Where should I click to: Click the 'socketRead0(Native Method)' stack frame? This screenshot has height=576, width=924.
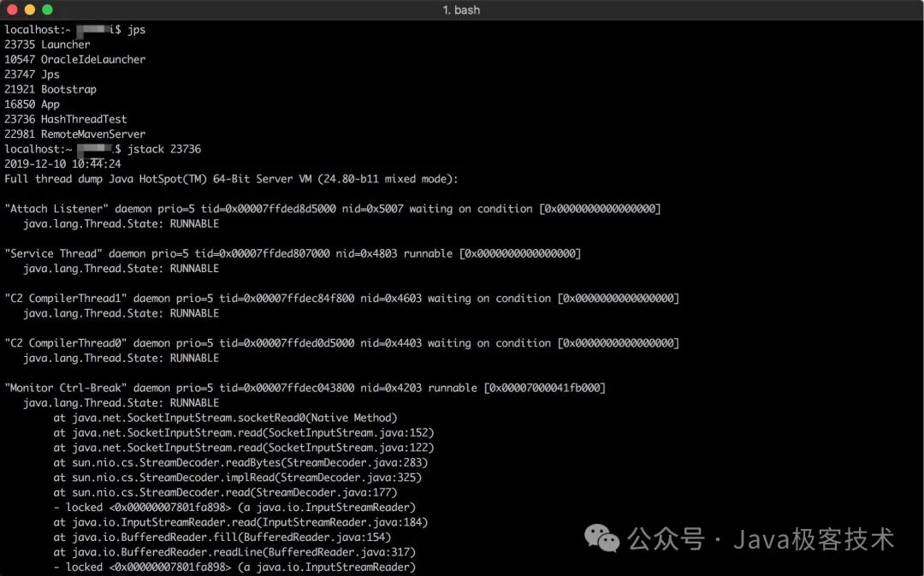click(225, 418)
